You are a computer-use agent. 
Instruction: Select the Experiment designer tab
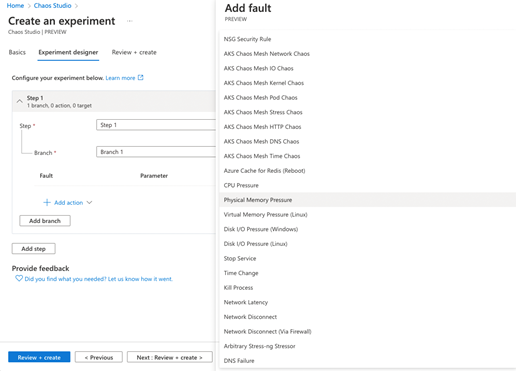68,52
